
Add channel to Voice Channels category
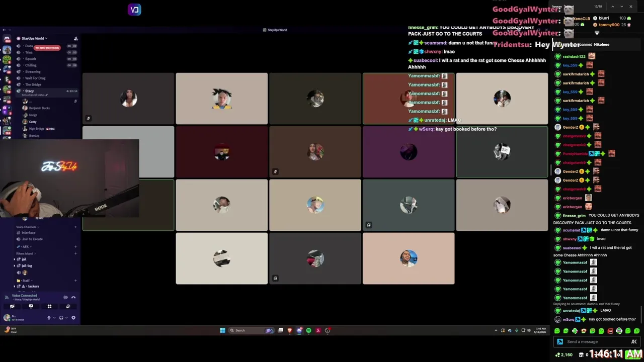point(75,227)
